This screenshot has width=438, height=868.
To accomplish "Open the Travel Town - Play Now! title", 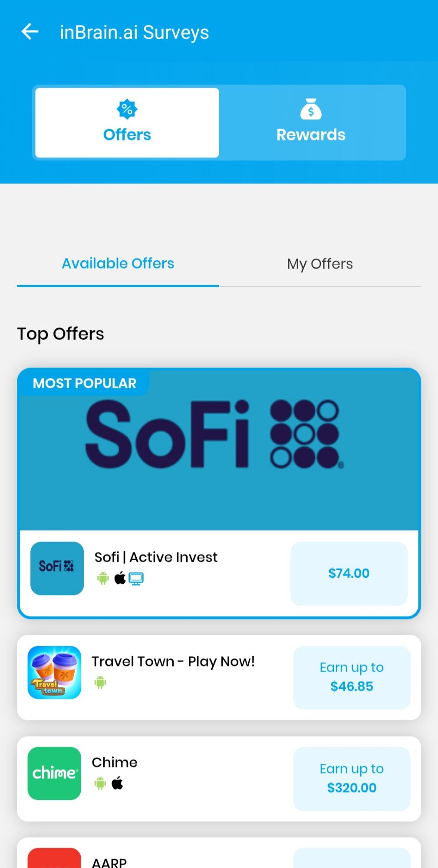I will (173, 661).
